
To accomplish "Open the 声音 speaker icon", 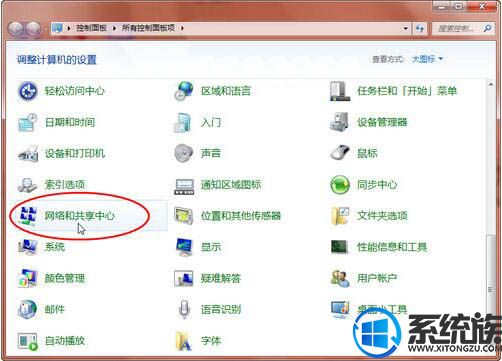I will [184, 153].
